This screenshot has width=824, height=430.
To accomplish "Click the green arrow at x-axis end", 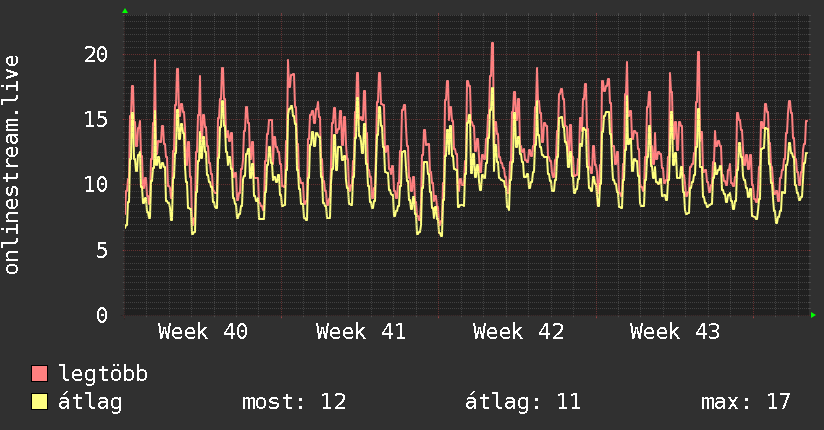I will [x=813, y=315].
